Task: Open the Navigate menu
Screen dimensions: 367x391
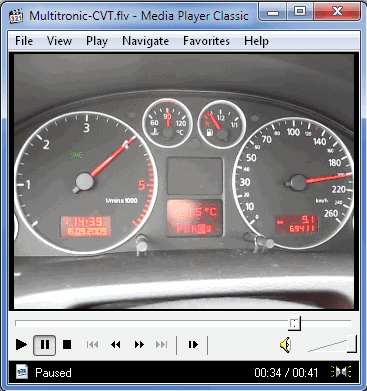Action: (x=145, y=41)
